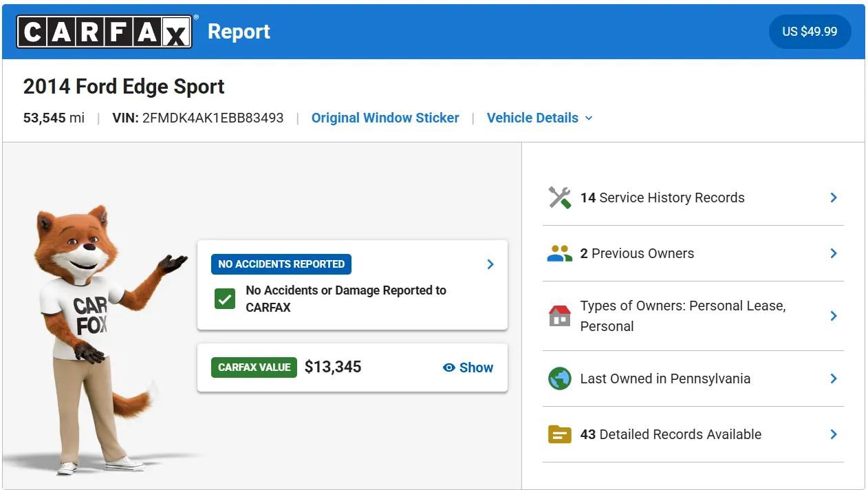Click No Accidents or Damage Reported text
The image size is (868, 490).
[346, 299]
